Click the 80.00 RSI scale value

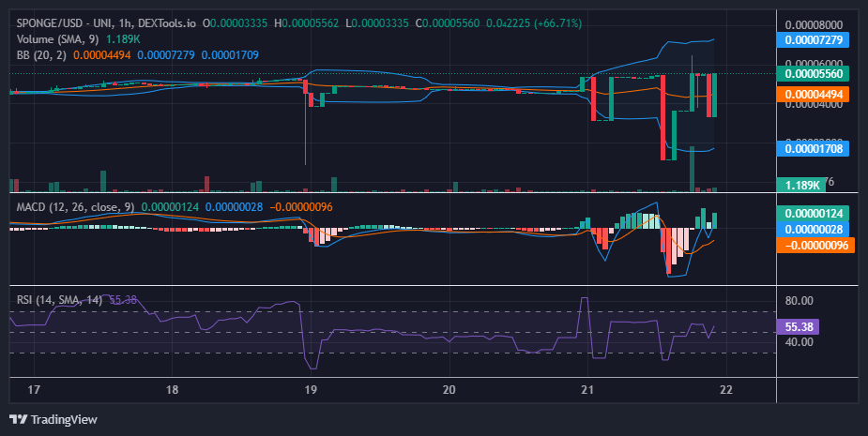pyautogui.click(x=799, y=301)
